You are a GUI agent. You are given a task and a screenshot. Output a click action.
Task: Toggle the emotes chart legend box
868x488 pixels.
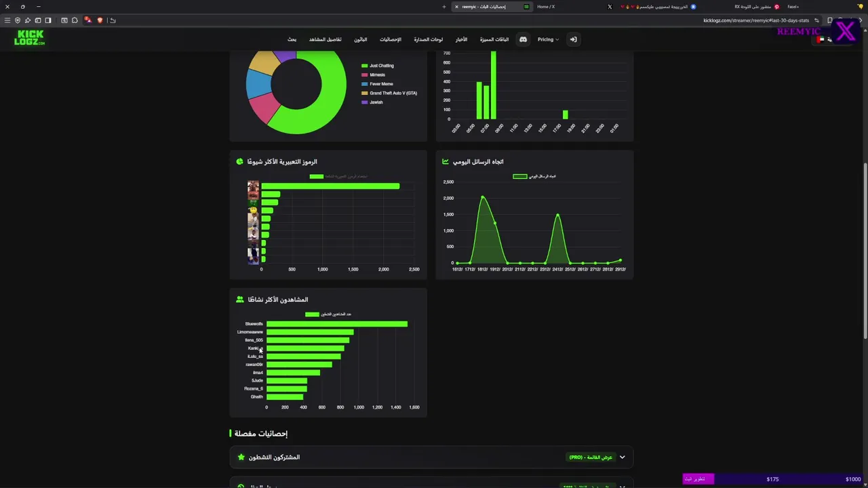coord(317,176)
